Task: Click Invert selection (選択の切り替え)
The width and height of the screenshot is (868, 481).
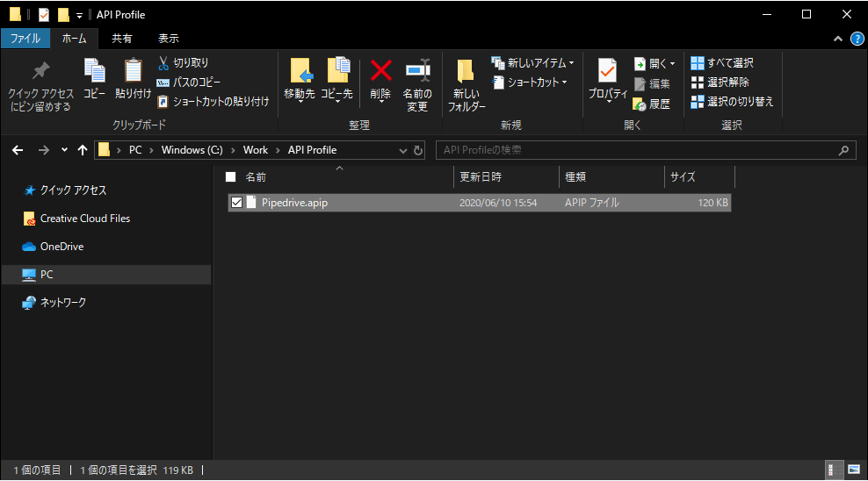Action: [733, 102]
